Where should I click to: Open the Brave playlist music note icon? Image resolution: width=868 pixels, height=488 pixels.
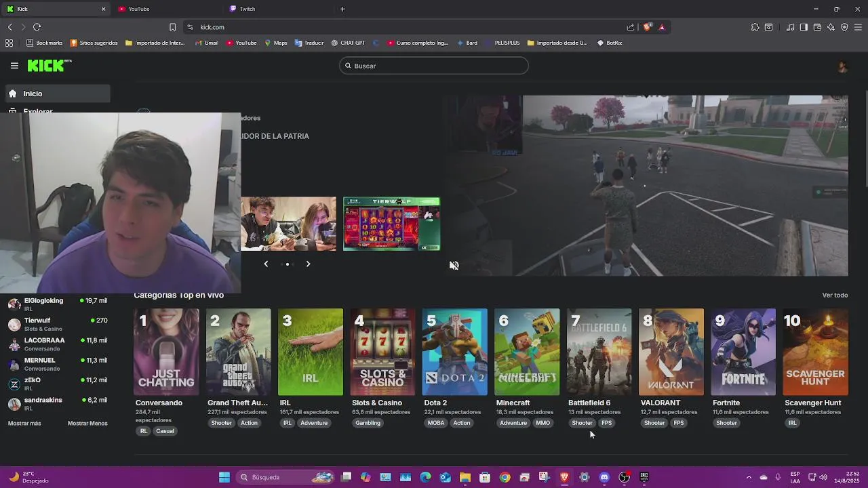click(791, 27)
